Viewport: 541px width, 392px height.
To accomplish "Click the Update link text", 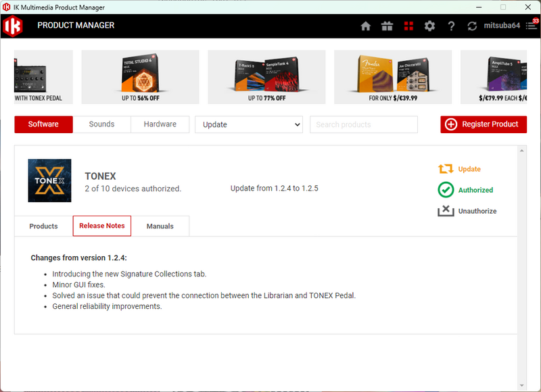I will click(x=469, y=169).
